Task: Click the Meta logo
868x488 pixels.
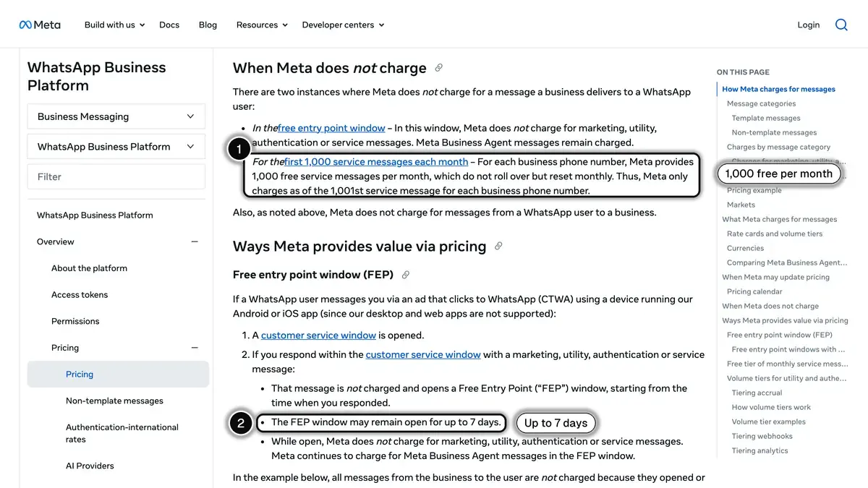Action: coord(40,25)
